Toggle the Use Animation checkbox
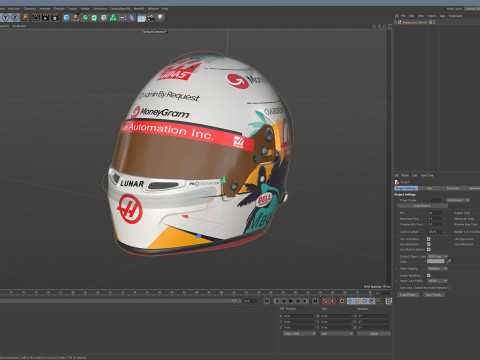480x360 pixels. (x=429, y=239)
